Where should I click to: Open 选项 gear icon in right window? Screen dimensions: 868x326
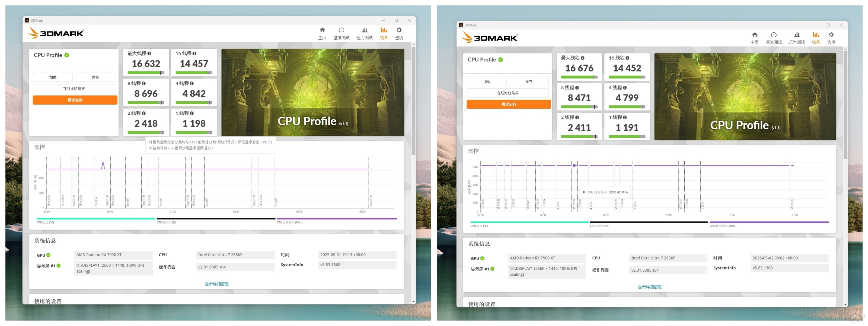click(831, 35)
